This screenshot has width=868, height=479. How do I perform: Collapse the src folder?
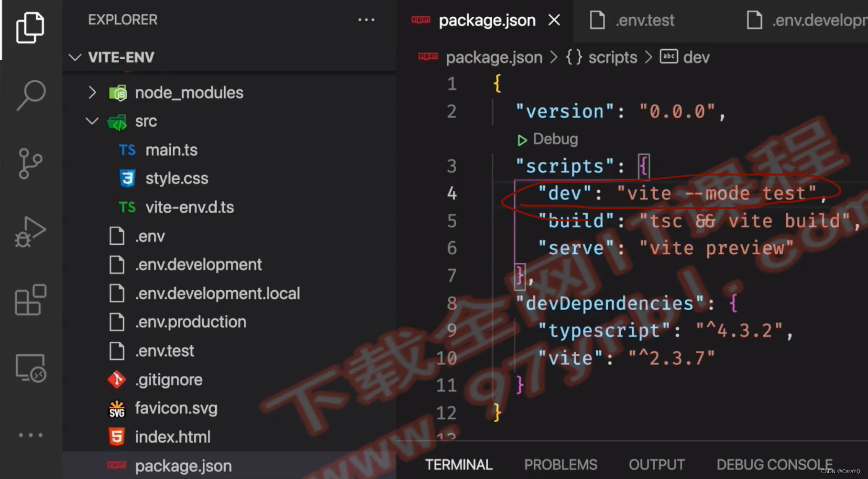[x=92, y=121]
